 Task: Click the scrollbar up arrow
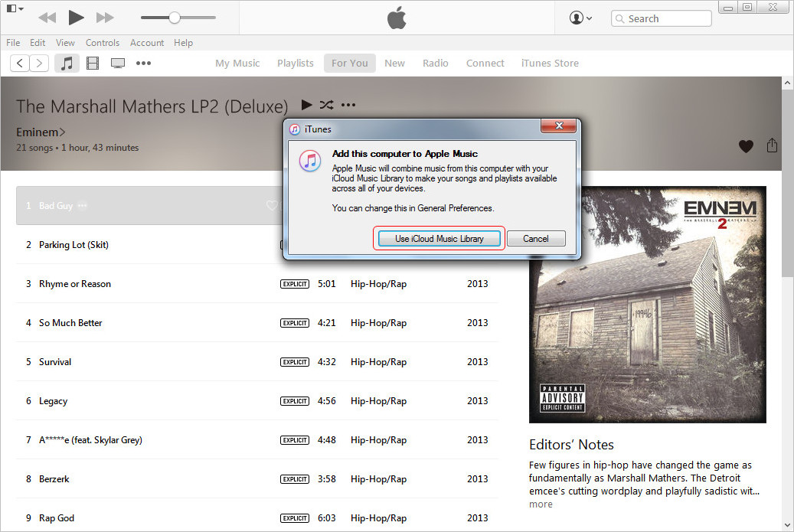[787, 83]
